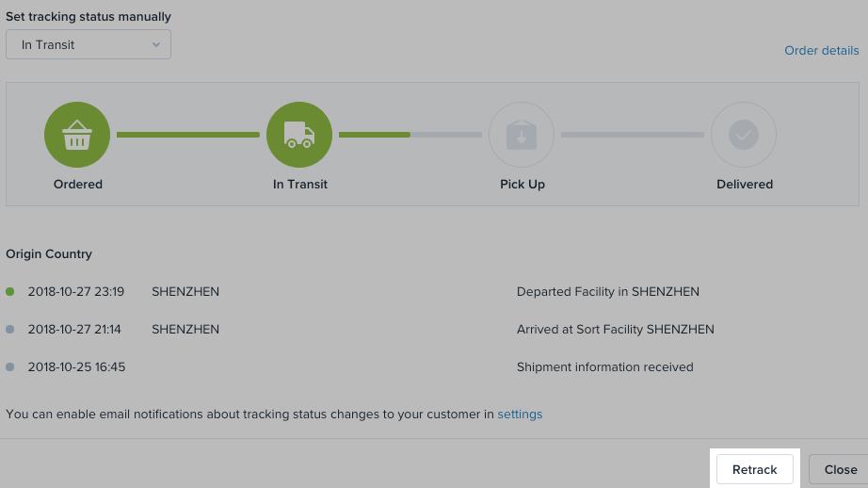Open the Order details link

822,51
